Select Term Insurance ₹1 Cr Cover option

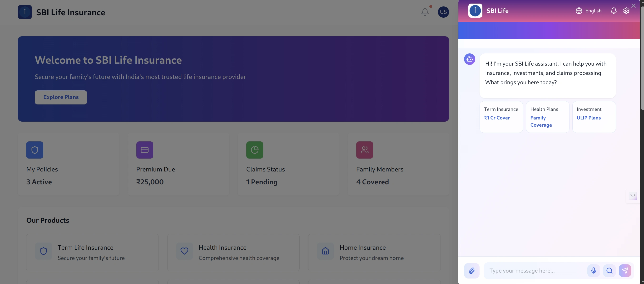point(501,117)
